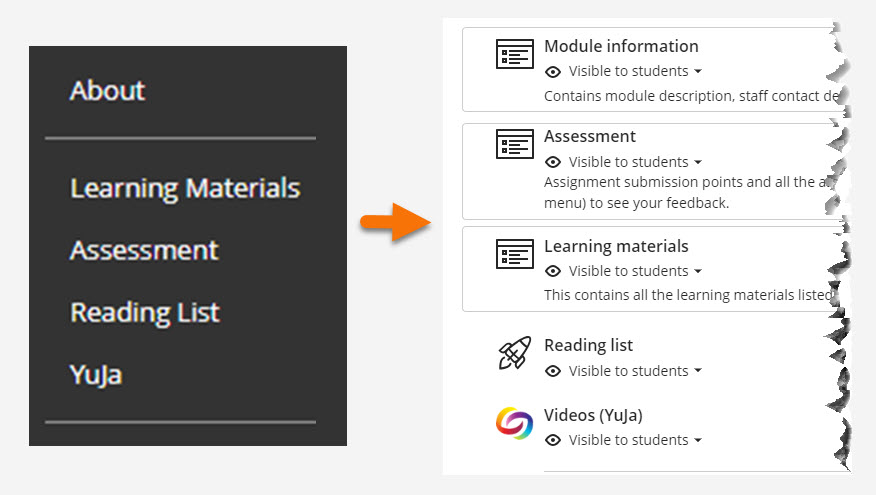Open the Module information title link
This screenshot has width=876, height=495.
click(x=621, y=46)
